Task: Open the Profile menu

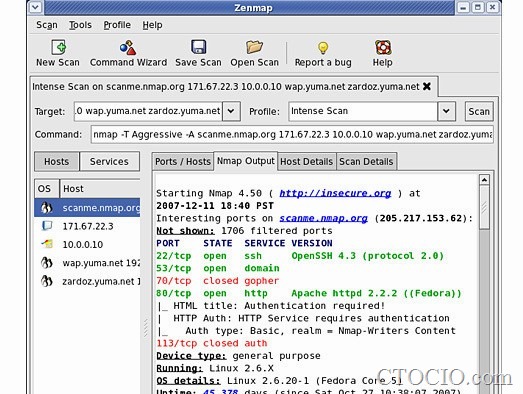Action: click(117, 25)
